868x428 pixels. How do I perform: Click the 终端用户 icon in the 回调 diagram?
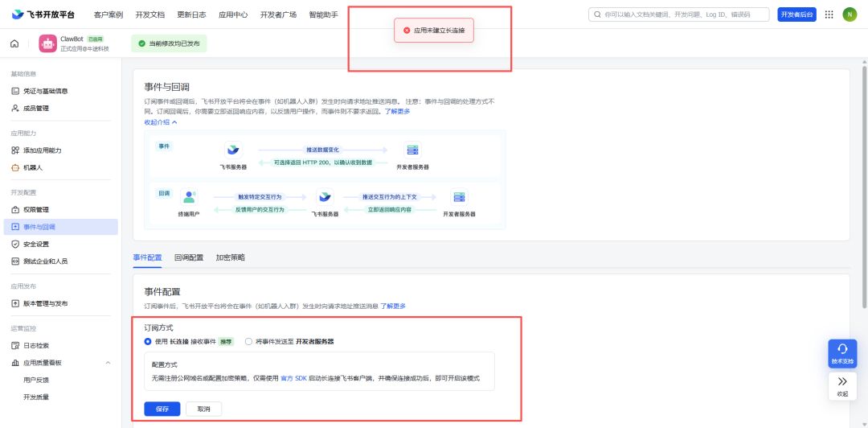(x=189, y=197)
